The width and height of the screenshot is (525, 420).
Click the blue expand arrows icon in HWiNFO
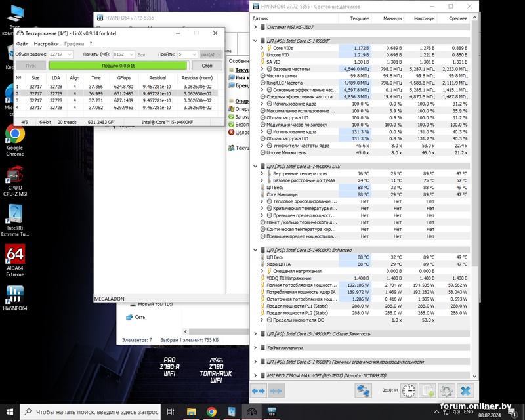258,390
